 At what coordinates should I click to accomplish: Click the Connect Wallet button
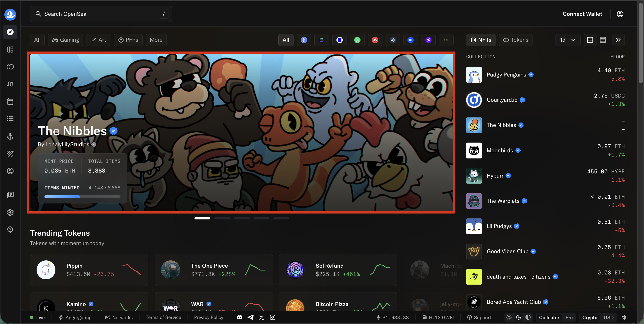coord(582,14)
